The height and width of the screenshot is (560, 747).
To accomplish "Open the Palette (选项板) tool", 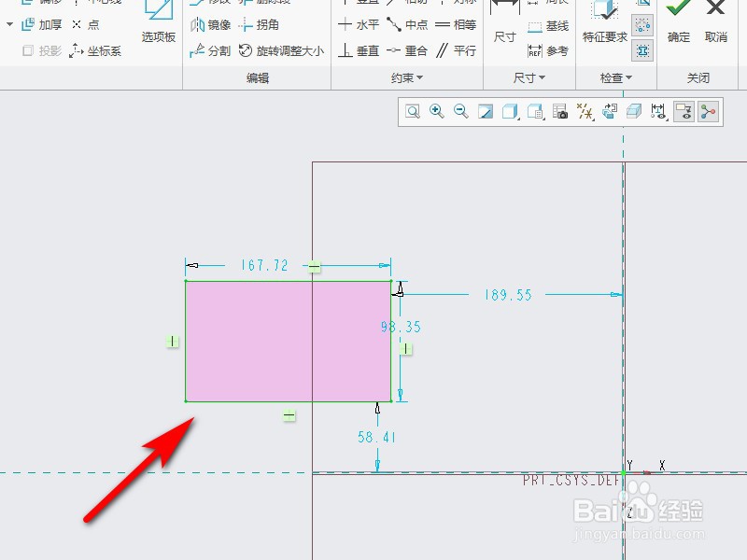I will [x=159, y=21].
